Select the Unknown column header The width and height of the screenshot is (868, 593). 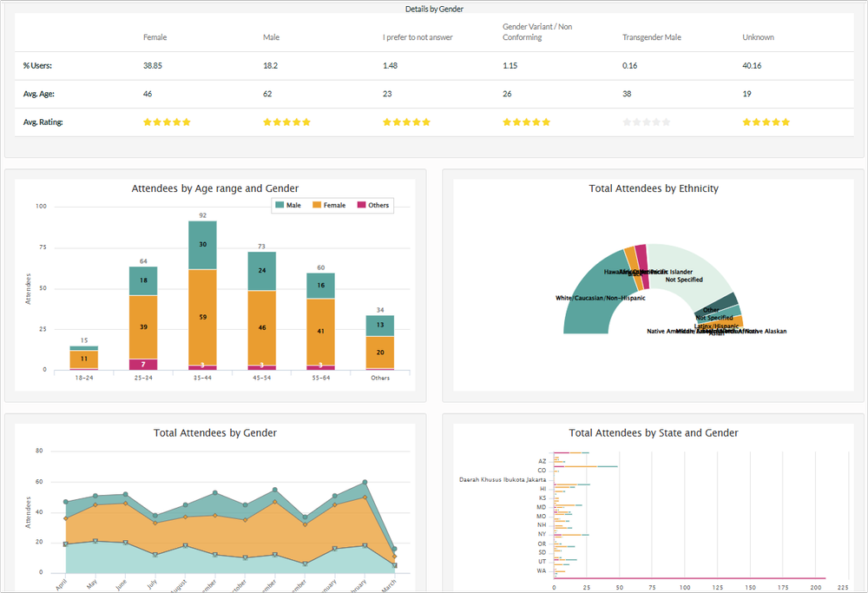(x=759, y=37)
